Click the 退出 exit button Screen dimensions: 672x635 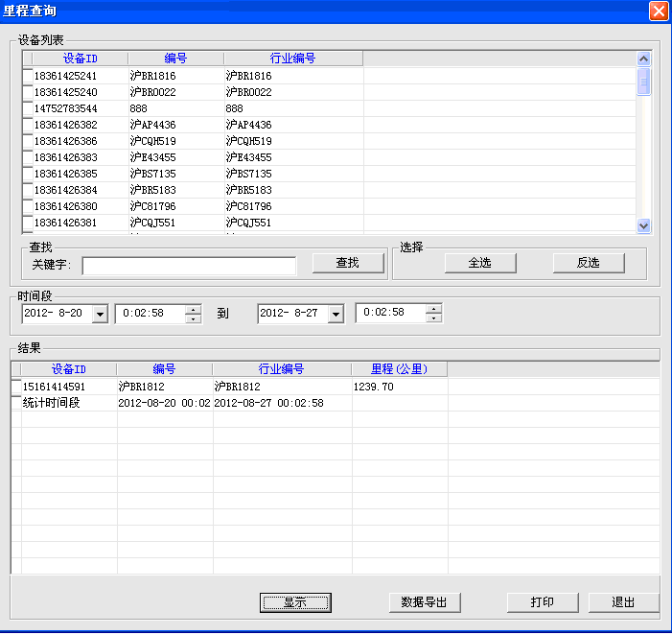coord(623,602)
